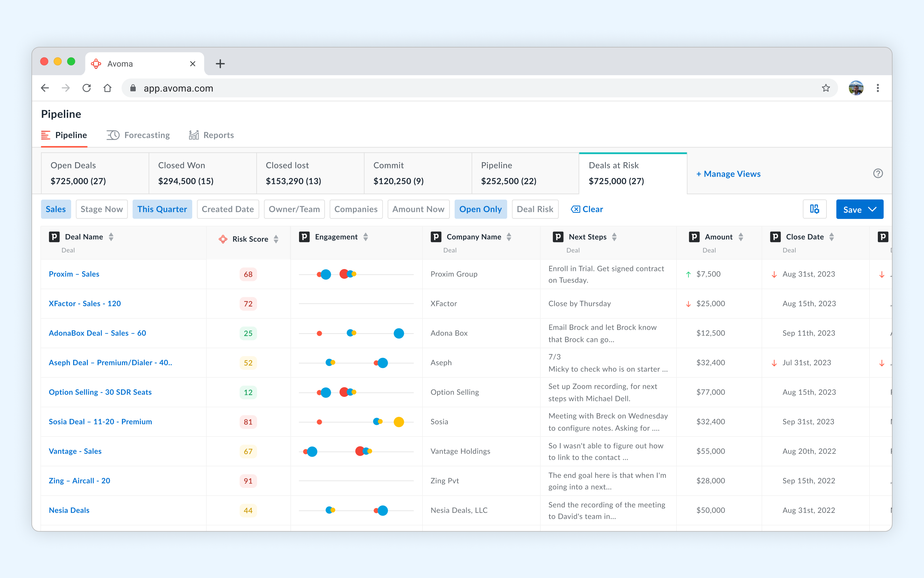Viewport: 924px width, 578px height.
Task: Select the Open Deals view
Action: click(x=95, y=173)
